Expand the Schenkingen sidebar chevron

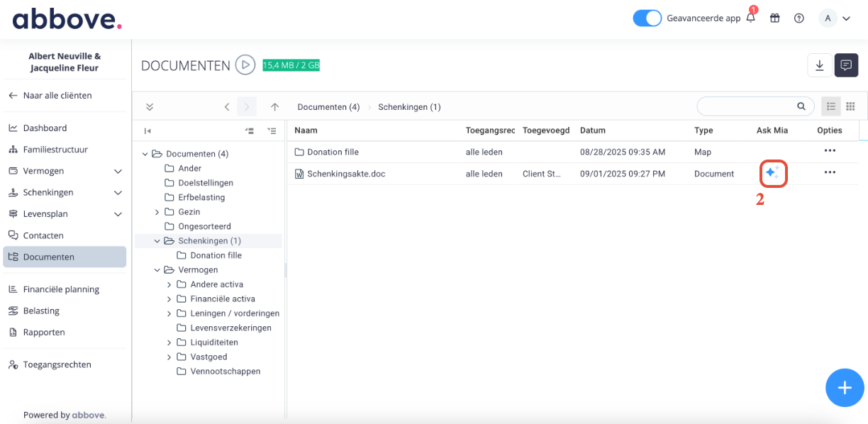click(118, 192)
